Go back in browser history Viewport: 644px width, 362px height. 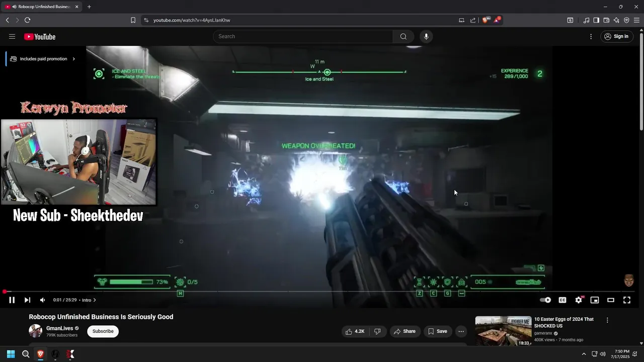point(7,20)
